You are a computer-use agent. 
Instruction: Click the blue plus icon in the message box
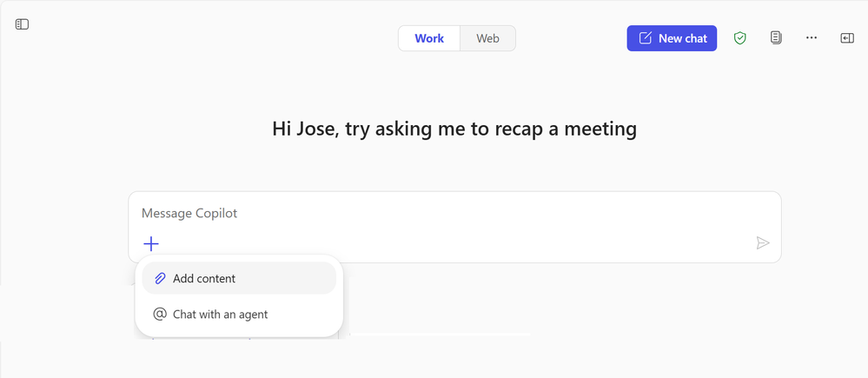[151, 243]
